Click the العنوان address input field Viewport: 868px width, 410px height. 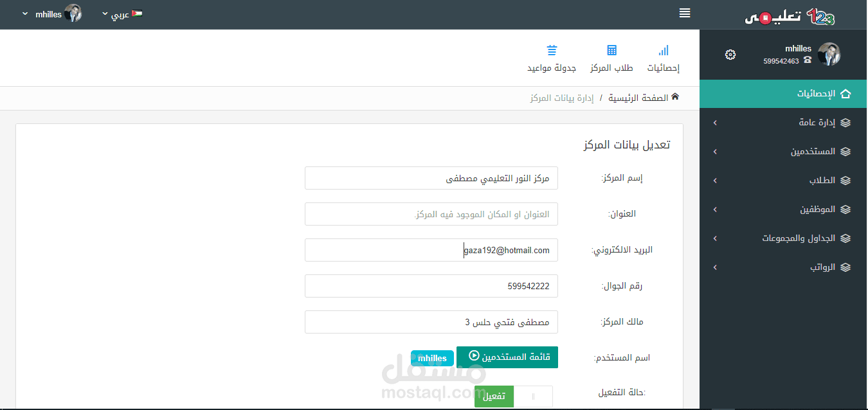(x=431, y=213)
